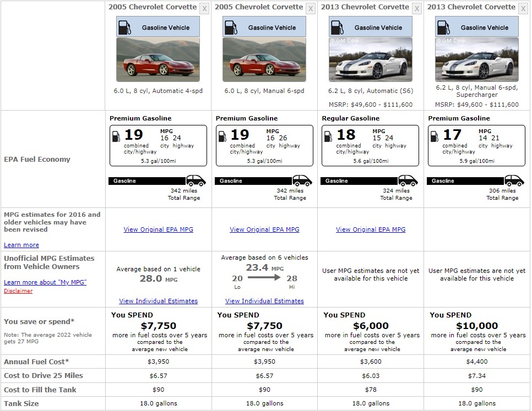532x411 pixels.
Task: Click the Tank Size row label
Action: [21, 403]
